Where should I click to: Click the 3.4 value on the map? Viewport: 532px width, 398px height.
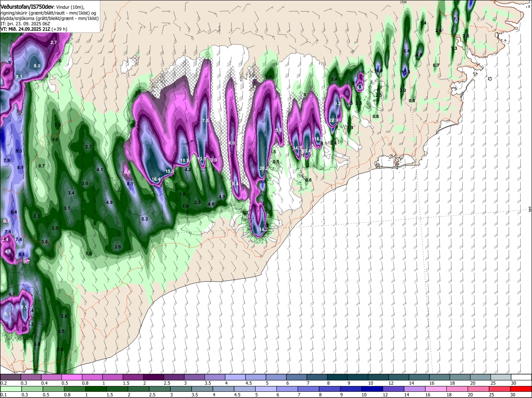tap(71, 193)
